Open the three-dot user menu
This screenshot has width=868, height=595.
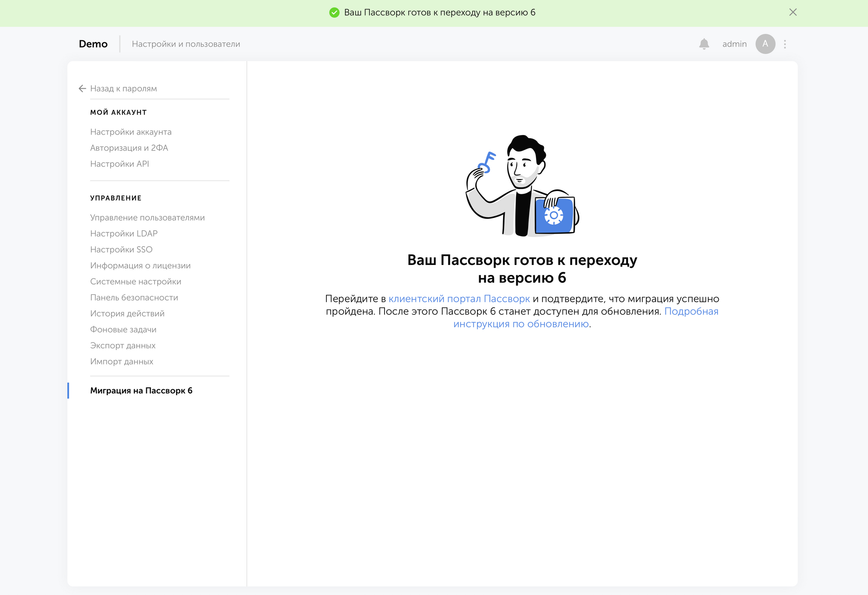point(785,44)
